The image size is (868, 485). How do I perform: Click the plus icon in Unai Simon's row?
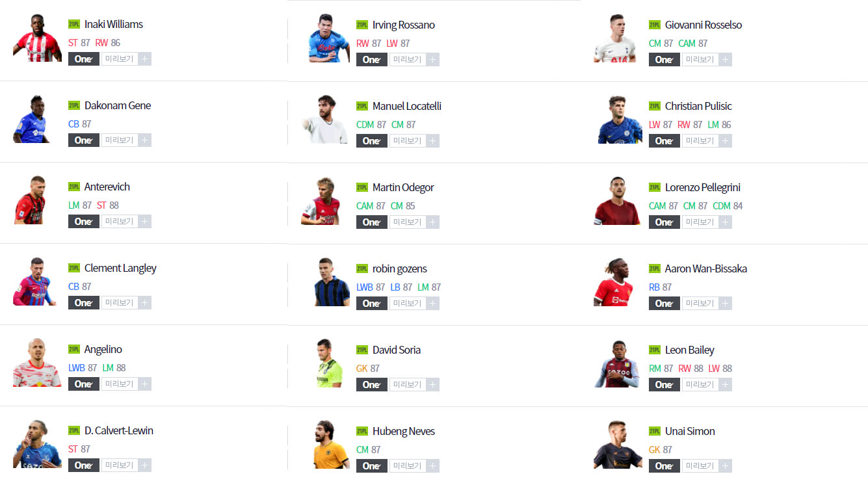[726, 465]
